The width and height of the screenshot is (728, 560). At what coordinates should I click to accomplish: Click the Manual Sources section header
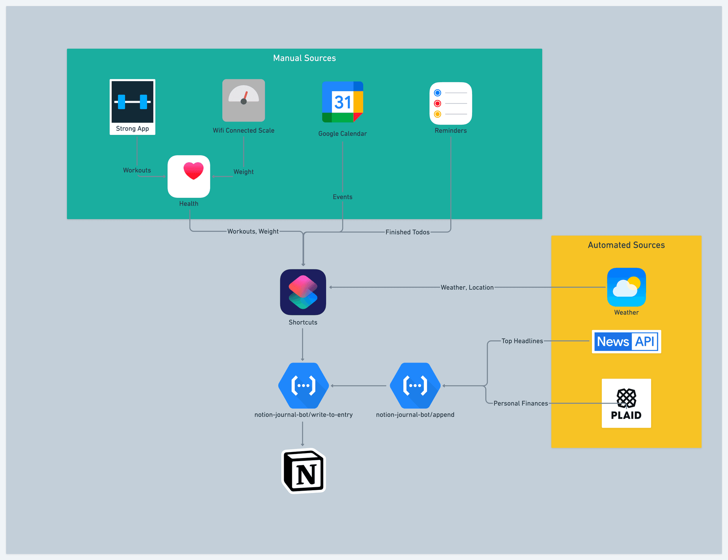[x=304, y=58]
